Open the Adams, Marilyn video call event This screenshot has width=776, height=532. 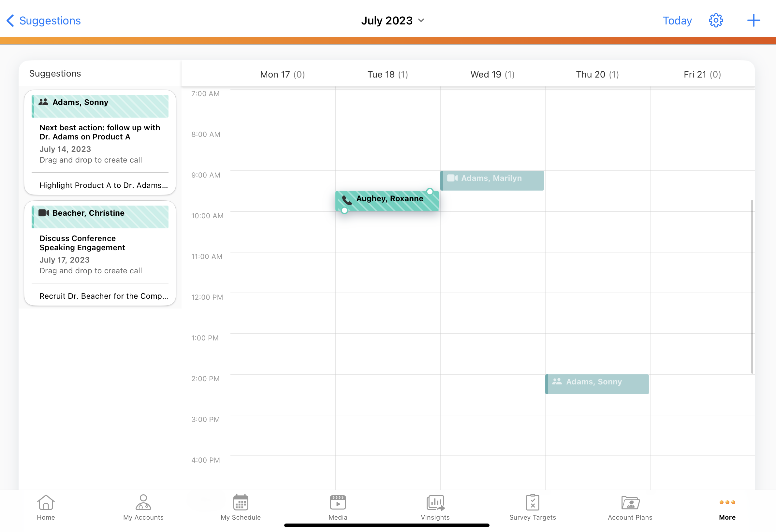pos(492,180)
